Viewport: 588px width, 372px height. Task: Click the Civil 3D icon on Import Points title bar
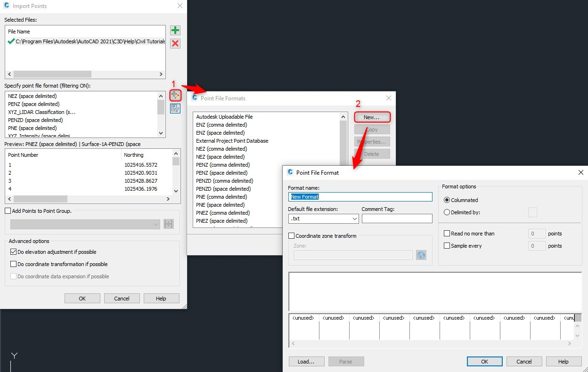pyautogui.click(x=7, y=6)
